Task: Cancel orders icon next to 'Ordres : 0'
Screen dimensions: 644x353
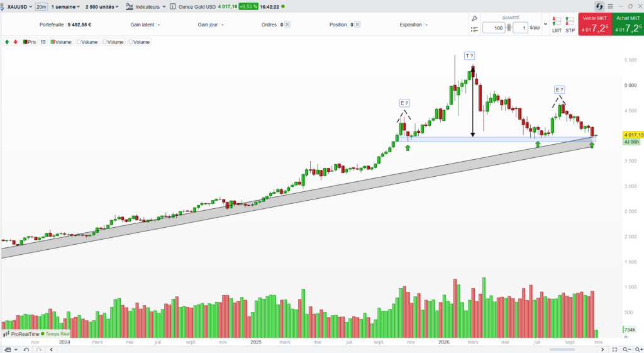Action: pos(287,25)
